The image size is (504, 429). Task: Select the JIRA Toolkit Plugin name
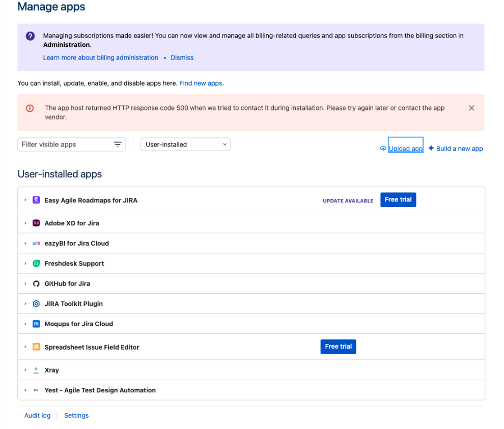pos(74,304)
